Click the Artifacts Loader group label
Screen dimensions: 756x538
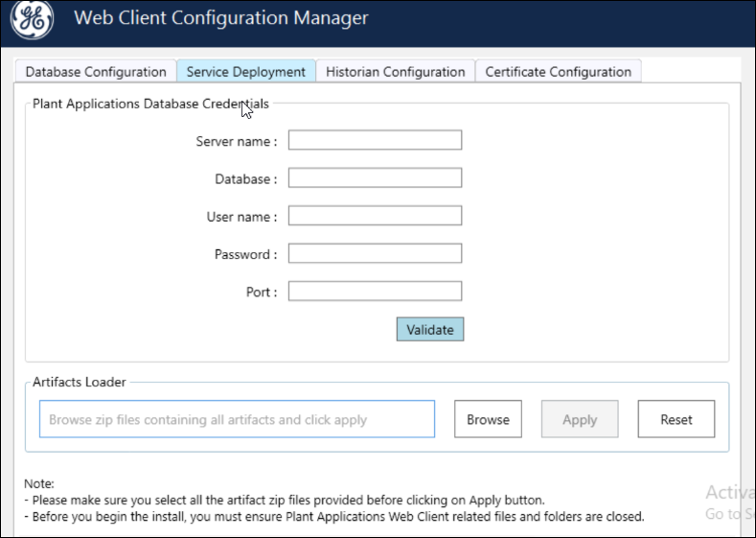[80, 382]
